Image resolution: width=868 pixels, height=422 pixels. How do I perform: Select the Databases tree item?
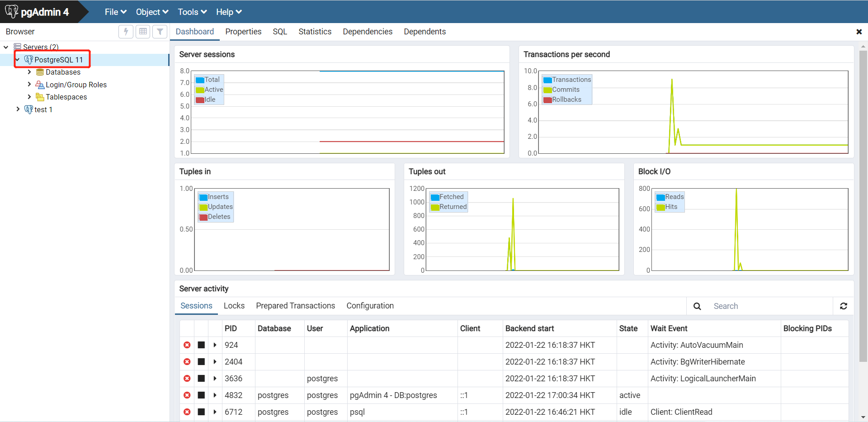click(63, 72)
